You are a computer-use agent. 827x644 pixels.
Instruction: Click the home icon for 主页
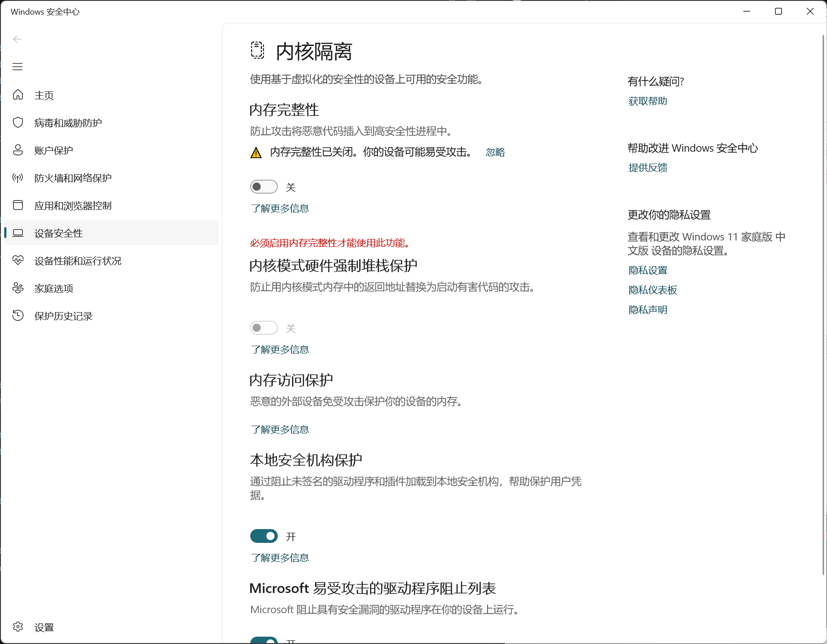(x=18, y=95)
